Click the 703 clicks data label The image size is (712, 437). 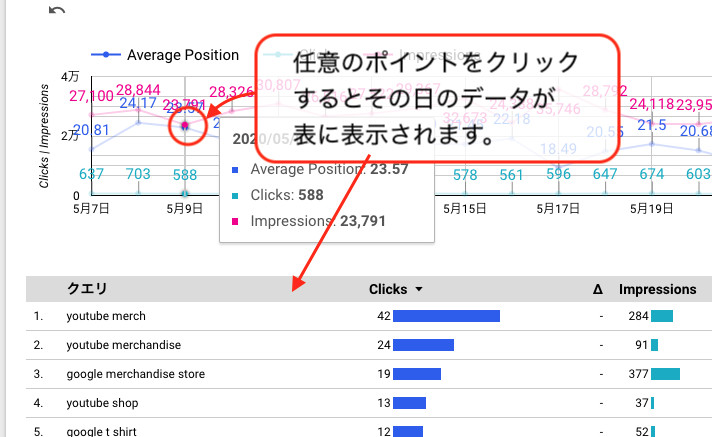point(138,174)
